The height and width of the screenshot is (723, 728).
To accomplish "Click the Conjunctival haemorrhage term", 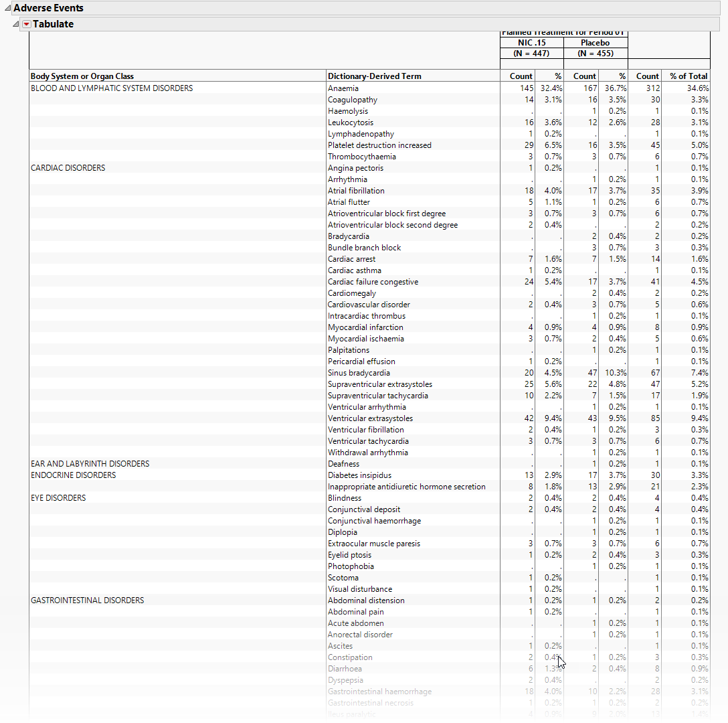I will click(x=374, y=521).
